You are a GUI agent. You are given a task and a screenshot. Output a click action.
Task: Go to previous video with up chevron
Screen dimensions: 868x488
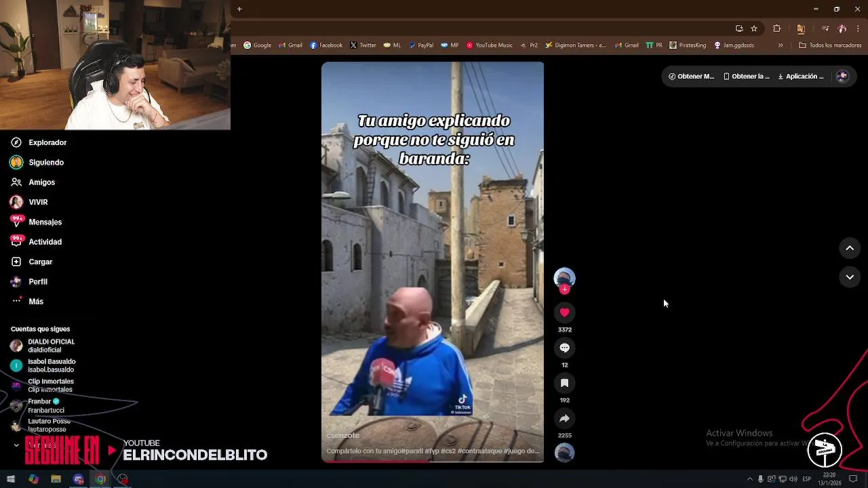pyautogui.click(x=850, y=248)
